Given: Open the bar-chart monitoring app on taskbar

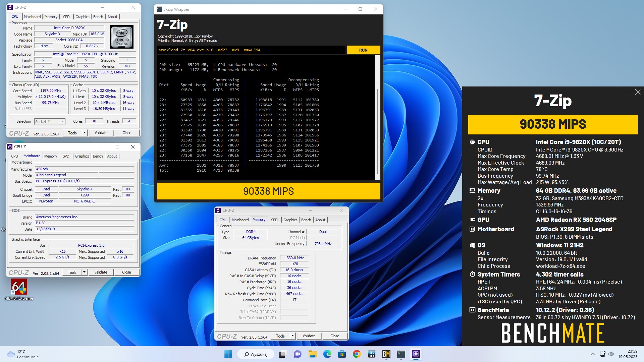Looking at the screenshot, I should coord(371,354).
